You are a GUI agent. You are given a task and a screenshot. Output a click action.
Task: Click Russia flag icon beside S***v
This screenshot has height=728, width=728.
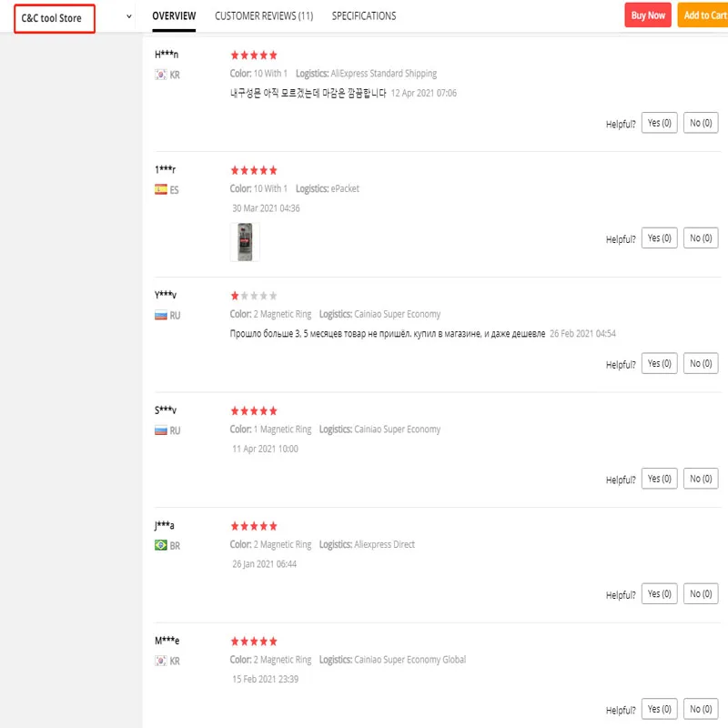click(x=161, y=430)
